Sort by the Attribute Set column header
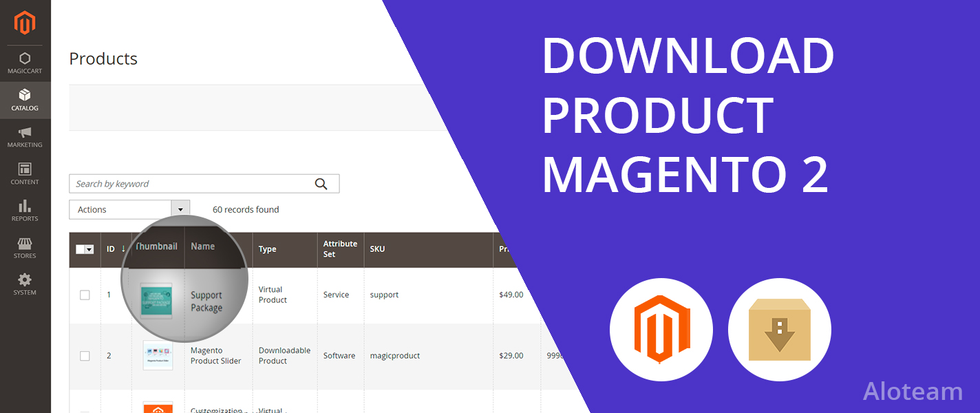The height and width of the screenshot is (413, 980). point(340,249)
